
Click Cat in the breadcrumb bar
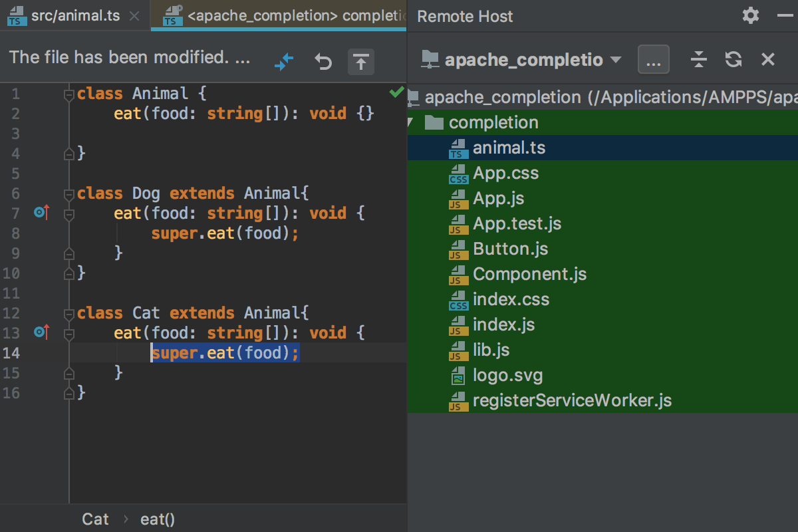point(95,519)
